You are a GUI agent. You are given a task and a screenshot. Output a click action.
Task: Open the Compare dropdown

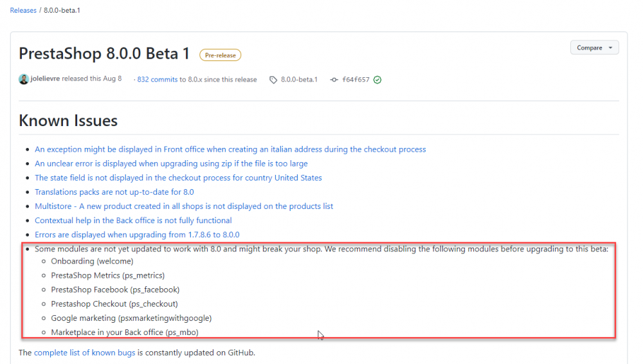[594, 48]
